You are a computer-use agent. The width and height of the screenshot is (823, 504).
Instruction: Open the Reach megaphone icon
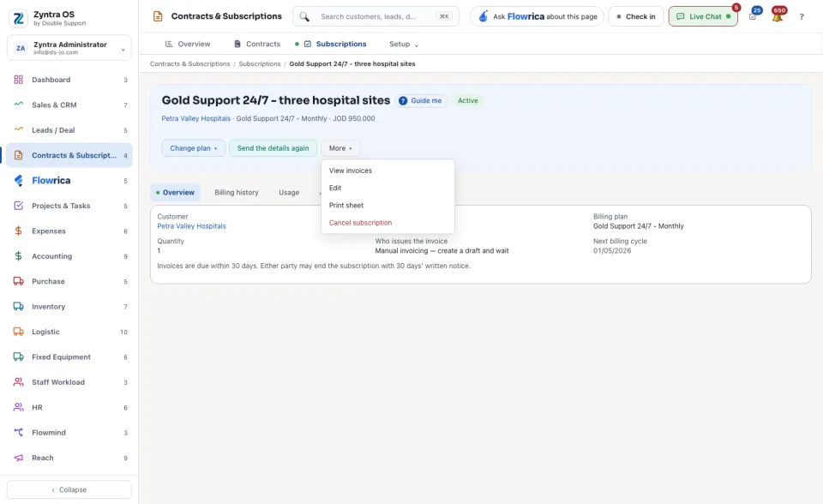point(18,458)
